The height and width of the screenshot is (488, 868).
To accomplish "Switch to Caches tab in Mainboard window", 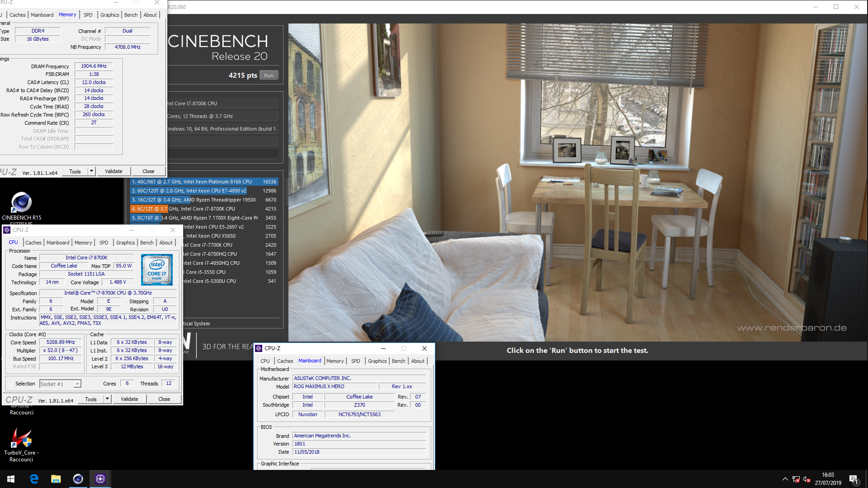I will pos(285,361).
